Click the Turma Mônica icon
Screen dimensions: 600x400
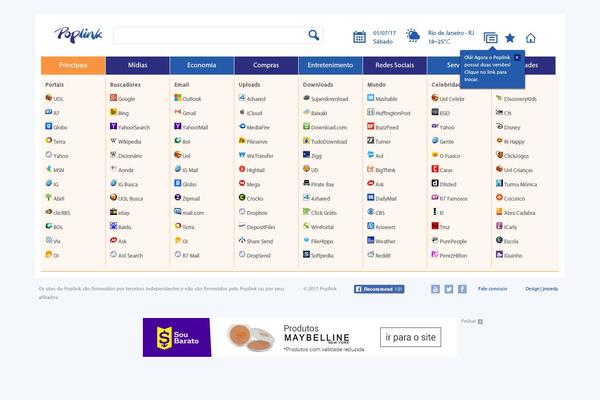tap(499, 183)
